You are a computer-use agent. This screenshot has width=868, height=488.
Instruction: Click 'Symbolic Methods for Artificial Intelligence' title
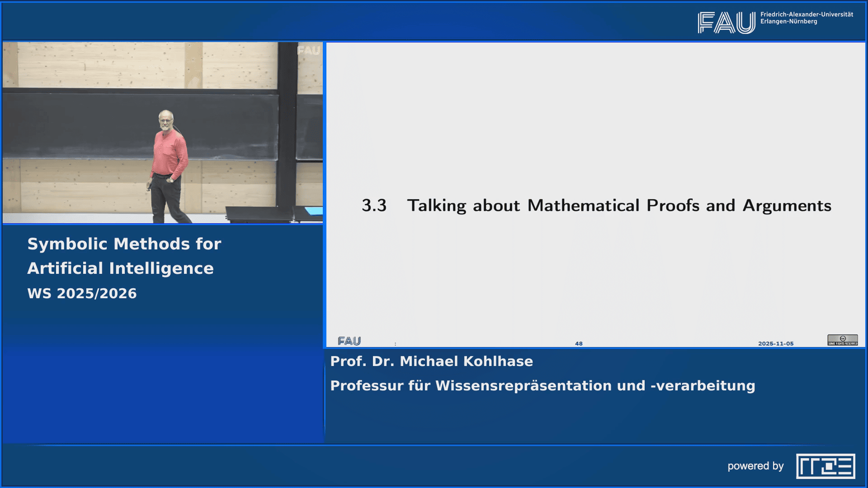click(x=124, y=255)
